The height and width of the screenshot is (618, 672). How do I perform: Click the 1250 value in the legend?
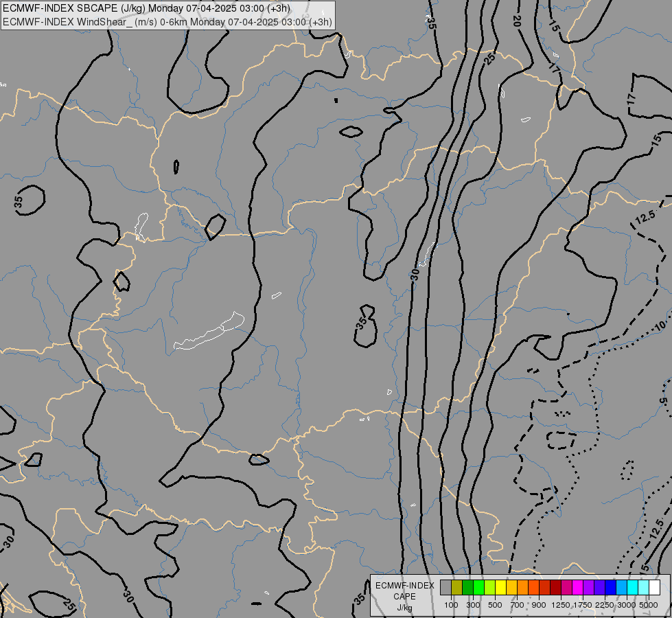[561, 605]
